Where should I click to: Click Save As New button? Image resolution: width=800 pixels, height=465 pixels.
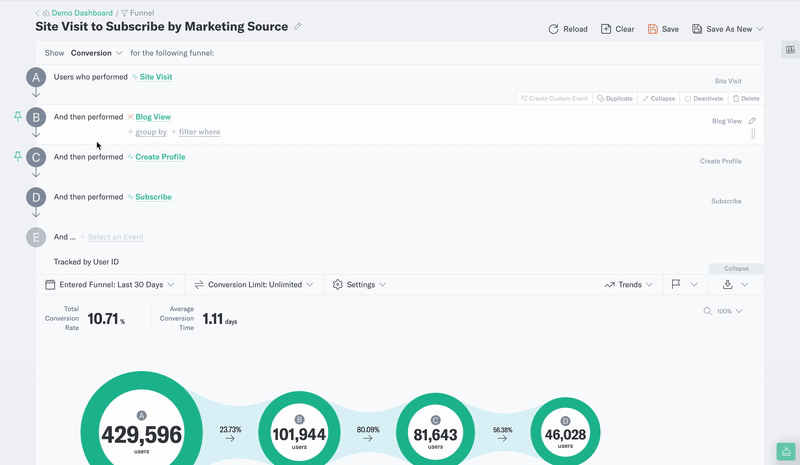(x=722, y=29)
